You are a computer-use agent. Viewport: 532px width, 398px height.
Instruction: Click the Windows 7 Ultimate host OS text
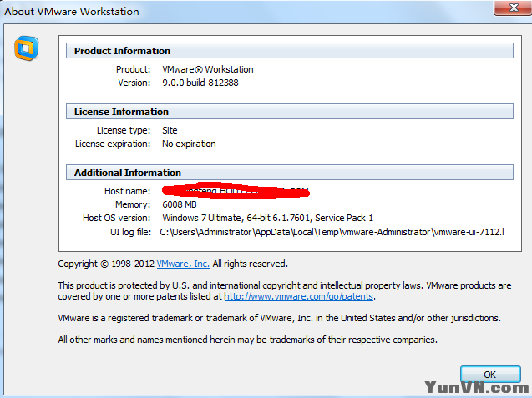(x=267, y=218)
